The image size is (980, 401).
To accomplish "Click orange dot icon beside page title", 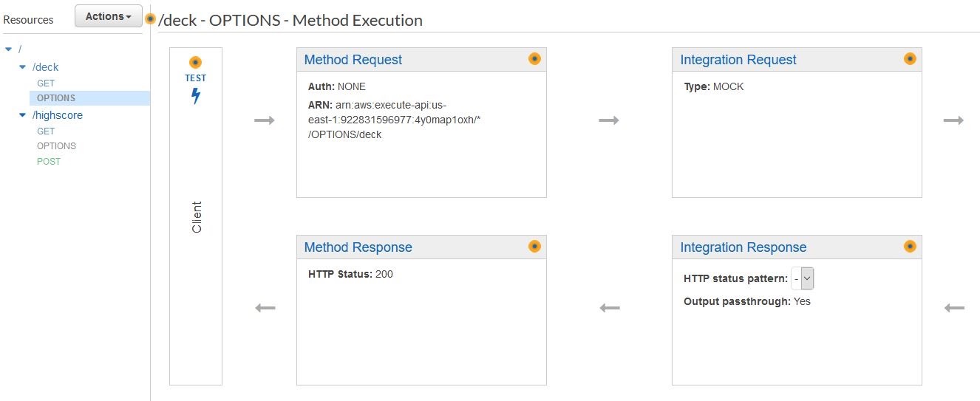I will [x=151, y=19].
